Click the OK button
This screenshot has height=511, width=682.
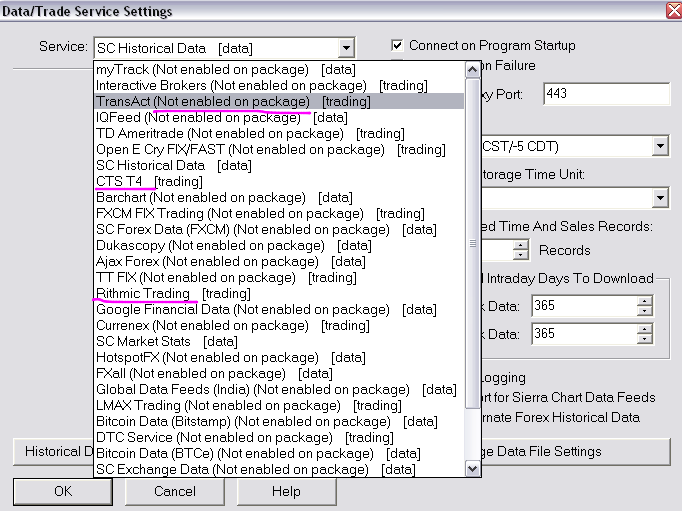click(63, 491)
